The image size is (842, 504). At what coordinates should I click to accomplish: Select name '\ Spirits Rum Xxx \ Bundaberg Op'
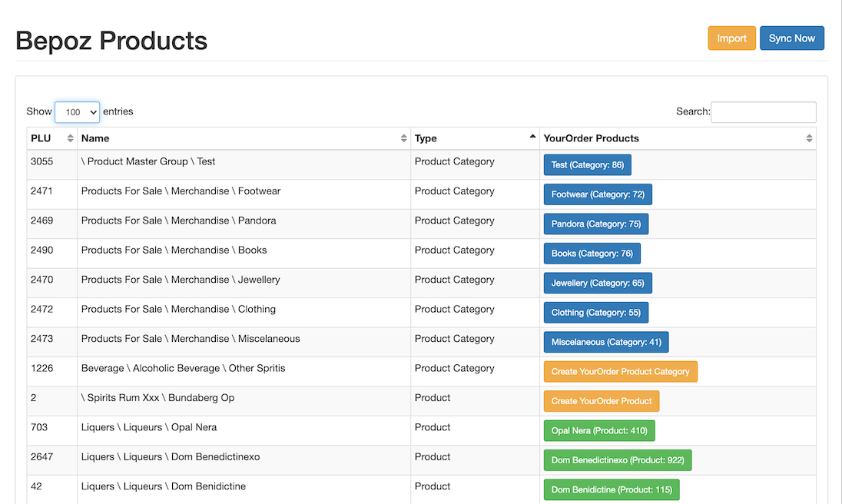point(158,398)
